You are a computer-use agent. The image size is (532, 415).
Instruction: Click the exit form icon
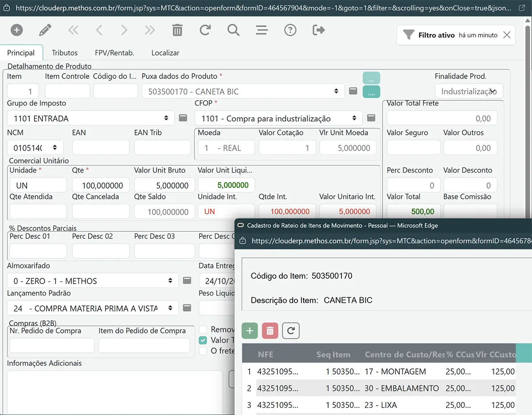pos(319,30)
